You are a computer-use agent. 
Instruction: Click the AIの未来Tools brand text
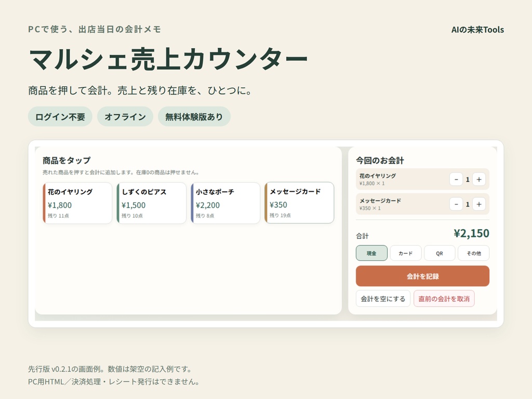coord(477,30)
